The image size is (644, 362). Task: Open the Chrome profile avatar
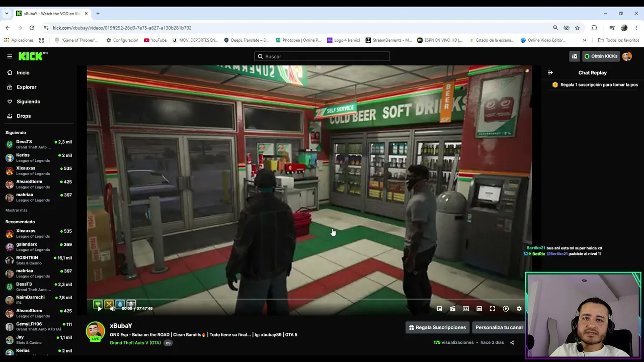coord(624,28)
